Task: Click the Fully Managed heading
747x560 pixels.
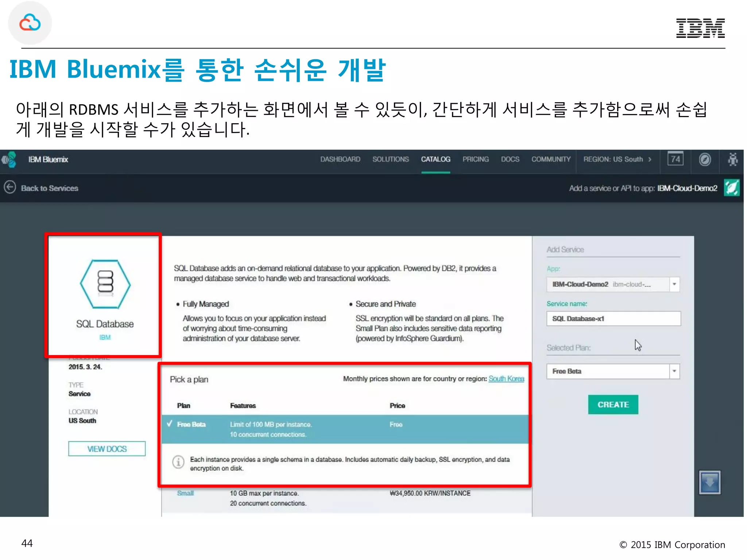Action: [x=206, y=304]
